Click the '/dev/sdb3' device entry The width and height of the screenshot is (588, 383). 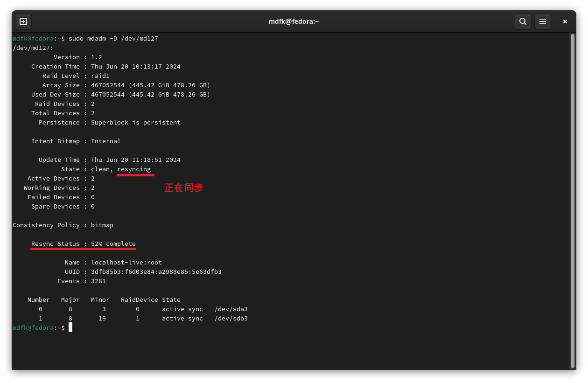pyautogui.click(x=231, y=318)
